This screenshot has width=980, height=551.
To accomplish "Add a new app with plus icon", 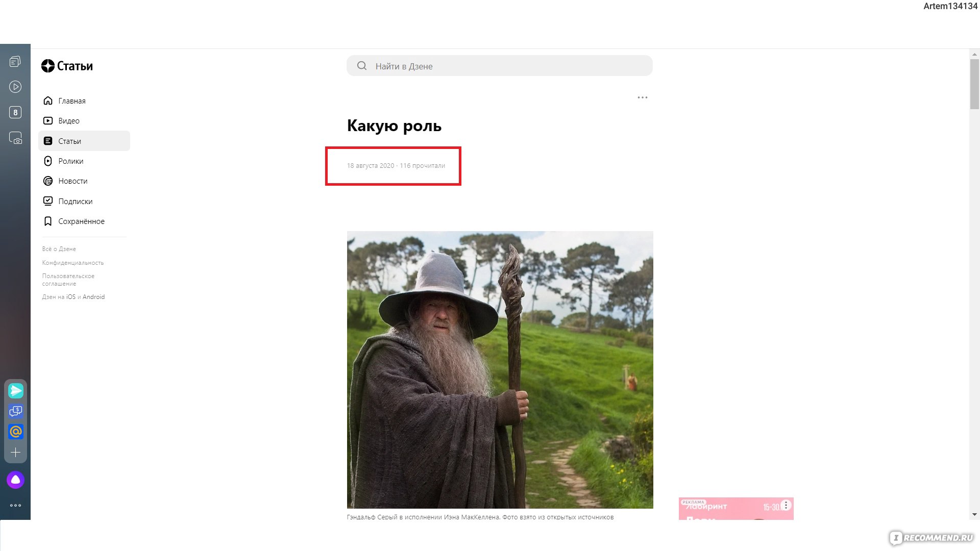I will point(16,453).
